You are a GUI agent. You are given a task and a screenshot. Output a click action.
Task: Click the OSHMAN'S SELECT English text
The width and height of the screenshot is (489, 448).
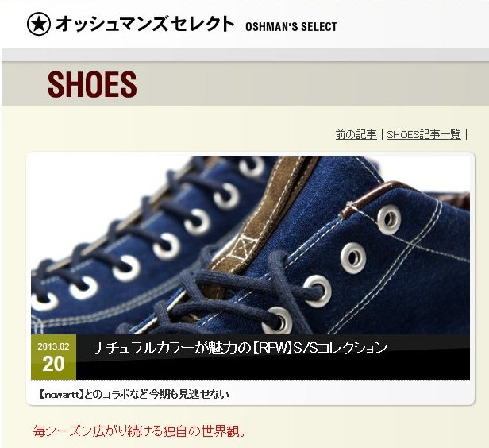291,27
